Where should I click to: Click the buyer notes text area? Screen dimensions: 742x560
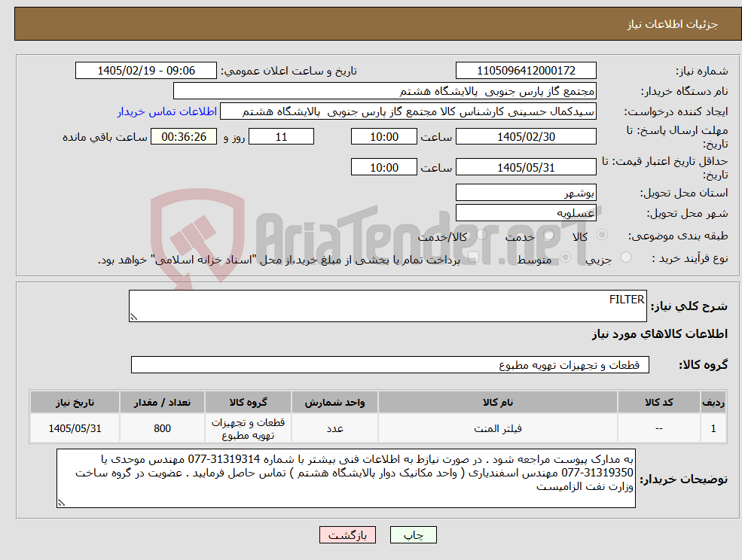point(346,478)
